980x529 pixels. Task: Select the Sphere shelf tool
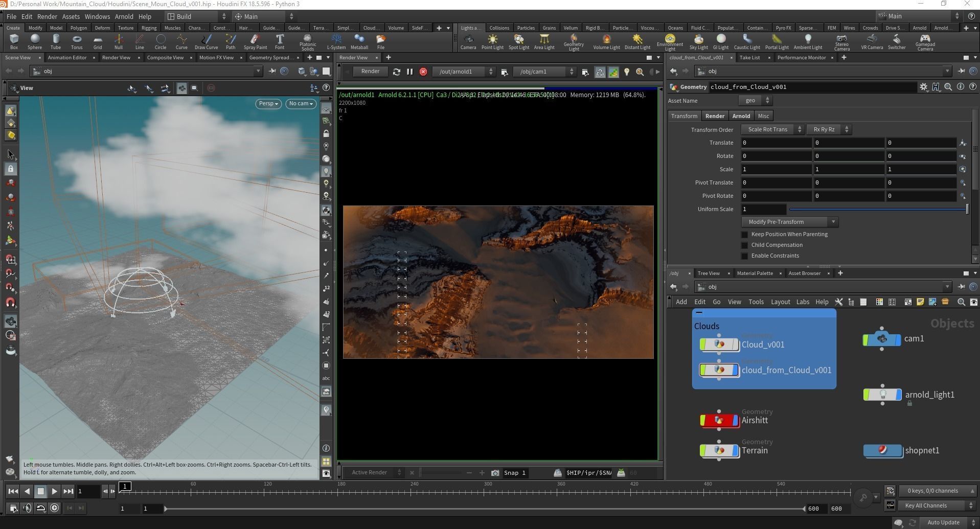pyautogui.click(x=35, y=41)
